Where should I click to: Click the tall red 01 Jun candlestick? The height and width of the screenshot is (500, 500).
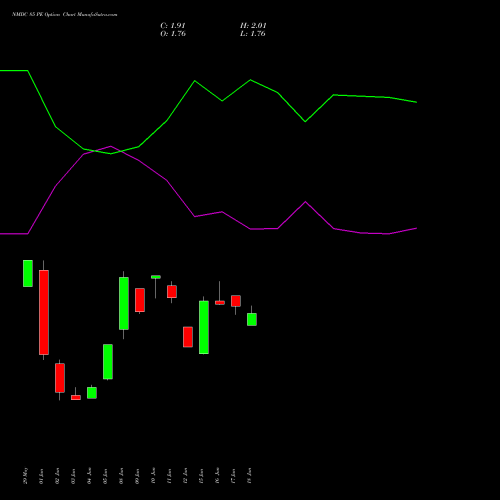click(x=44, y=312)
